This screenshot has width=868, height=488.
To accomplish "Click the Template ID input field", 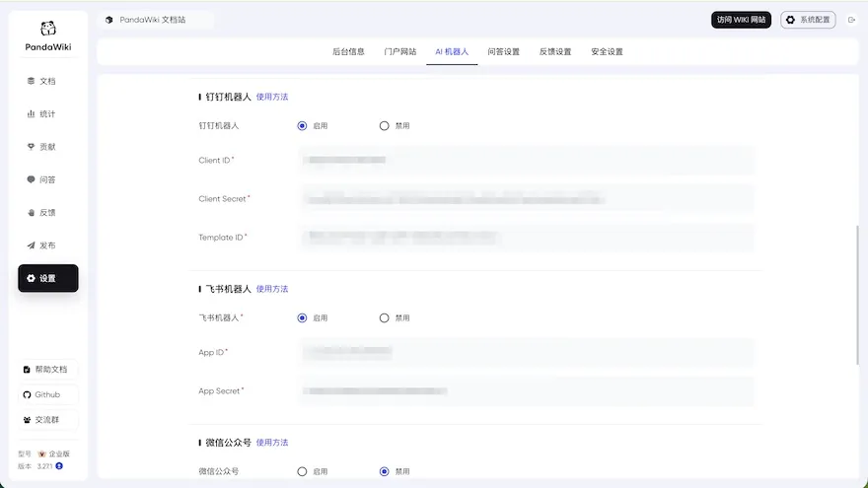I will 527,238.
